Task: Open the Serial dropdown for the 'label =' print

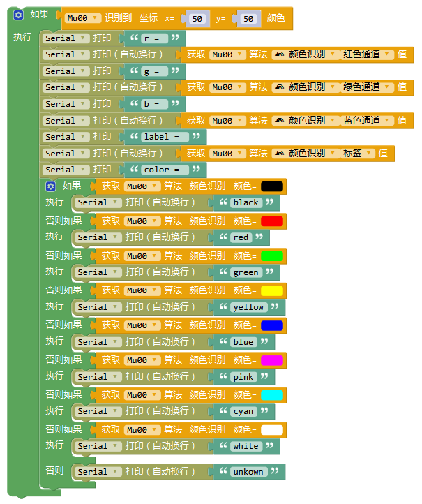Action: pos(66,137)
